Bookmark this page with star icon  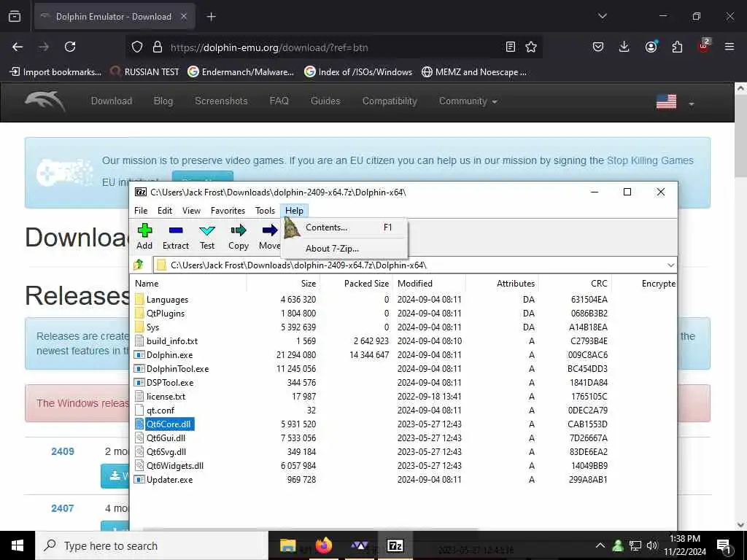pyautogui.click(x=531, y=47)
